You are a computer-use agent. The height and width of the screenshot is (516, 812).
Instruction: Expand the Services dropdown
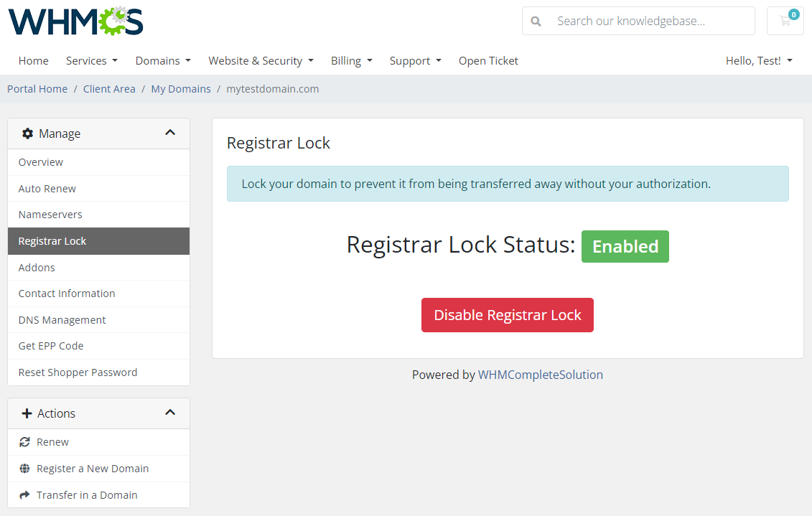pyautogui.click(x=91, y=61)
